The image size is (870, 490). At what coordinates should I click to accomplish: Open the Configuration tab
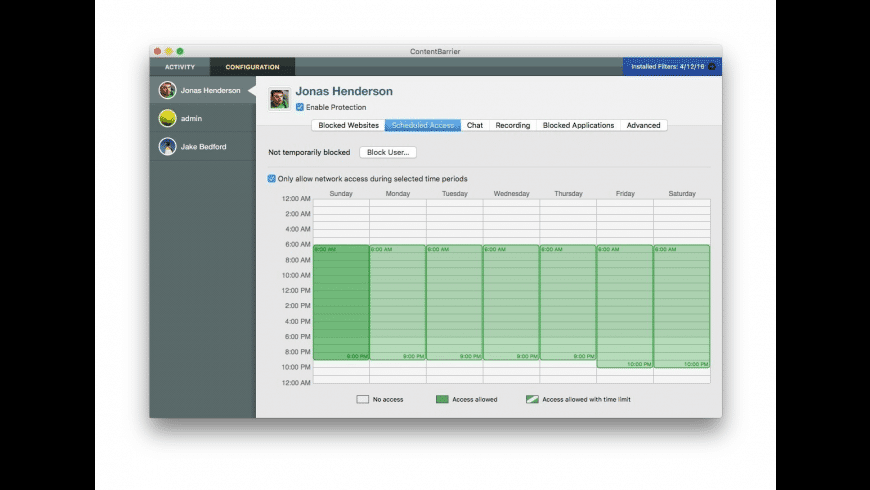(252, 67)
